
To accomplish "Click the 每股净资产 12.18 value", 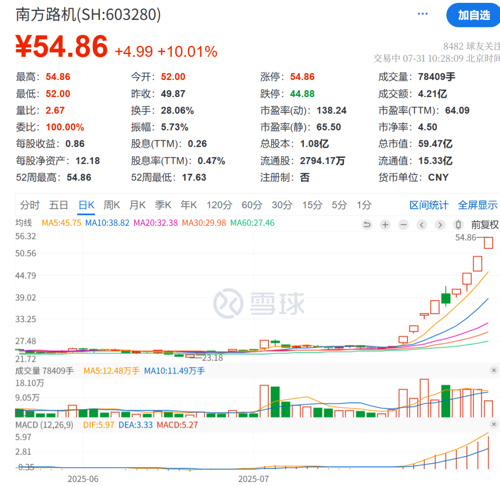I will 88,161.
